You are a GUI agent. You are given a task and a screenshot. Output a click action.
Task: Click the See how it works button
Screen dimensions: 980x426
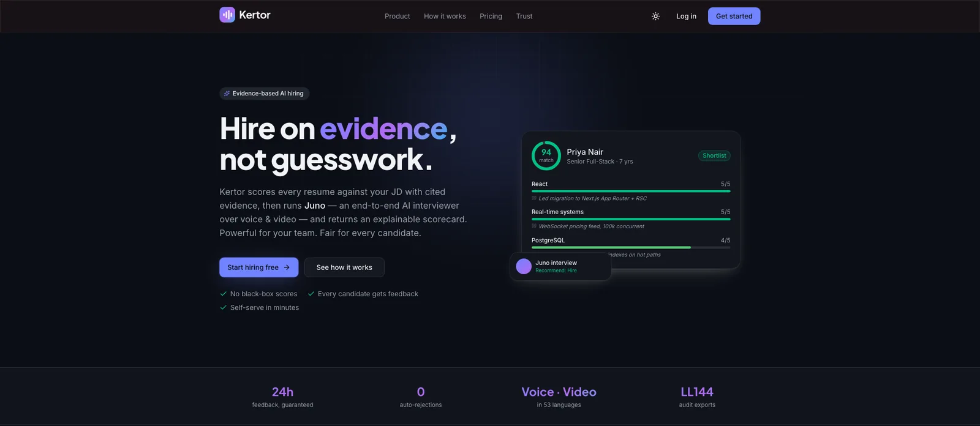pyautogui.click(x=344, y=267)
